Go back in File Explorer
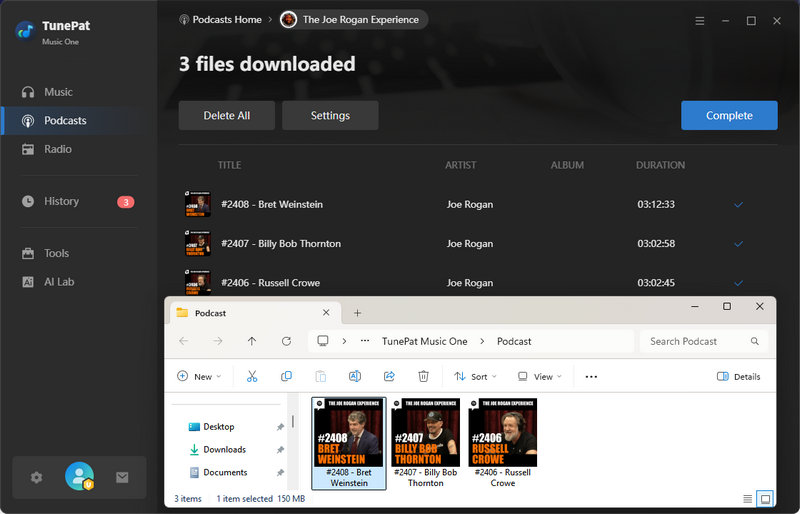 click(x=184, y=341)
